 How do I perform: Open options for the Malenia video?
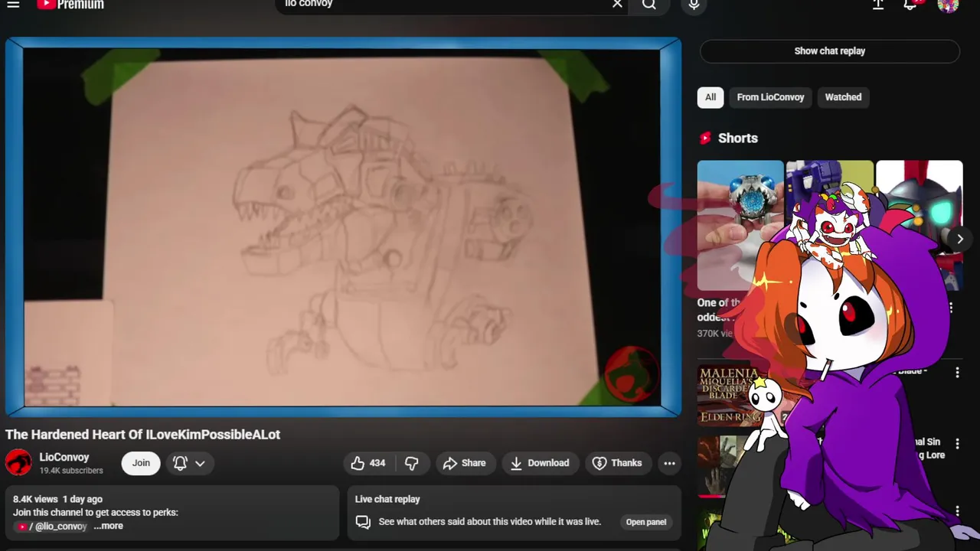coord(957,373)
